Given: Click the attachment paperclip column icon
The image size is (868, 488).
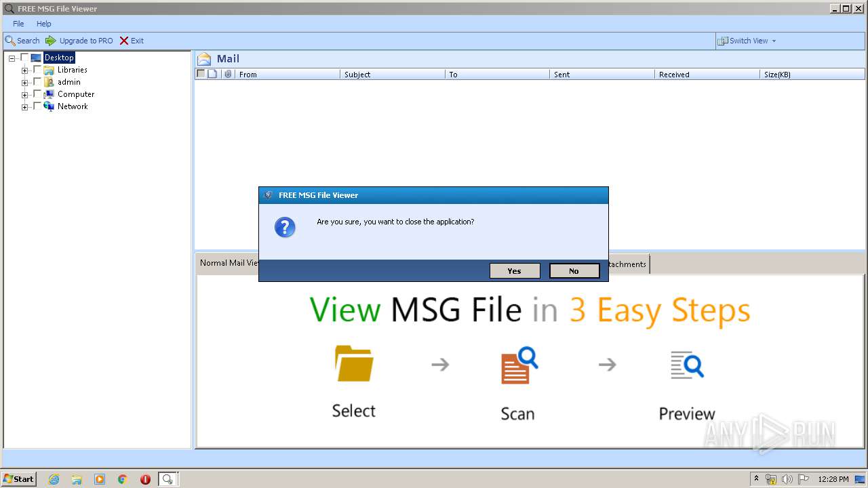Looking at the screenshot, I should pyautogui.click(x=228, y=74).
